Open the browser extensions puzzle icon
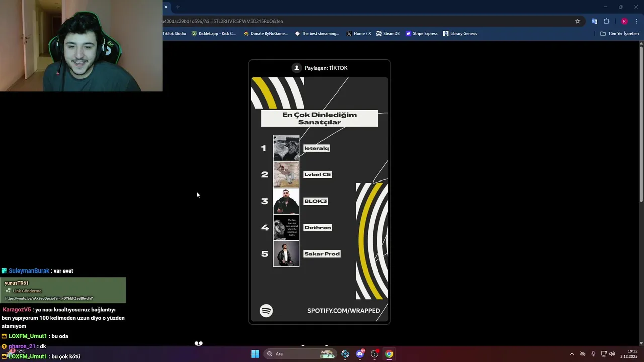Image resolution: width=644 pixels, height=362 pixels. click(x=607, y=21)
